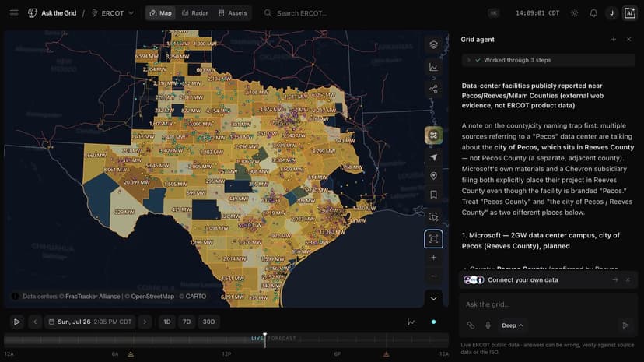Step to previous time interval

(x=35, y=322)
